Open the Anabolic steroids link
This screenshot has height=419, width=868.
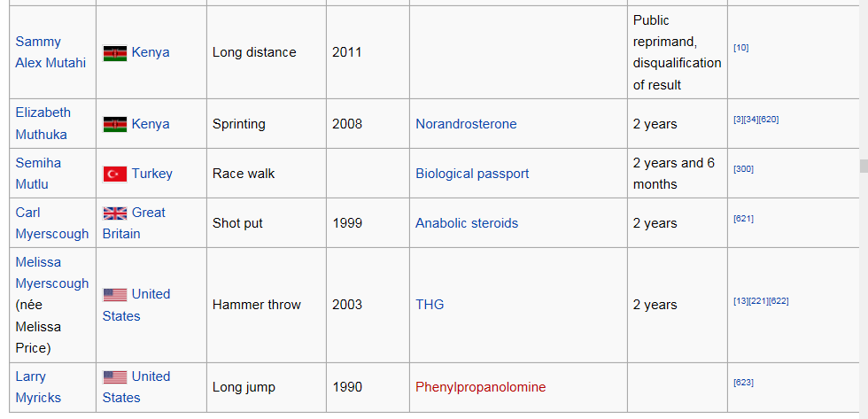(x=467, y=223)
